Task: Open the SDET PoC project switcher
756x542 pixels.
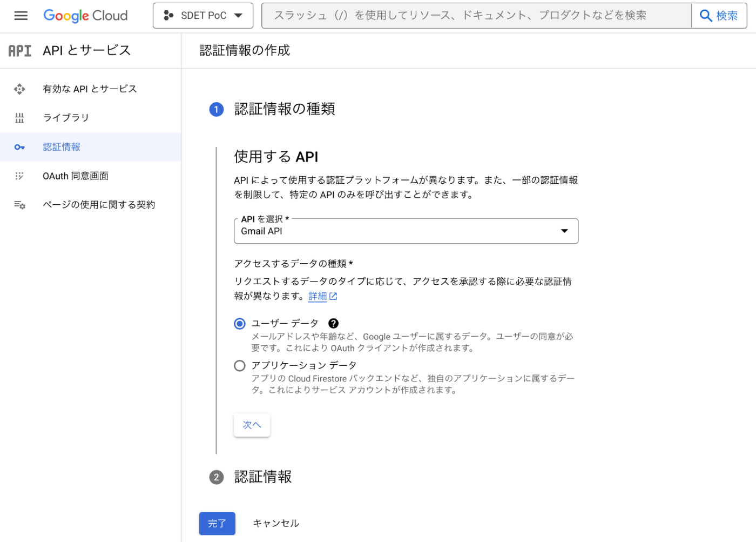Action: 203,15
